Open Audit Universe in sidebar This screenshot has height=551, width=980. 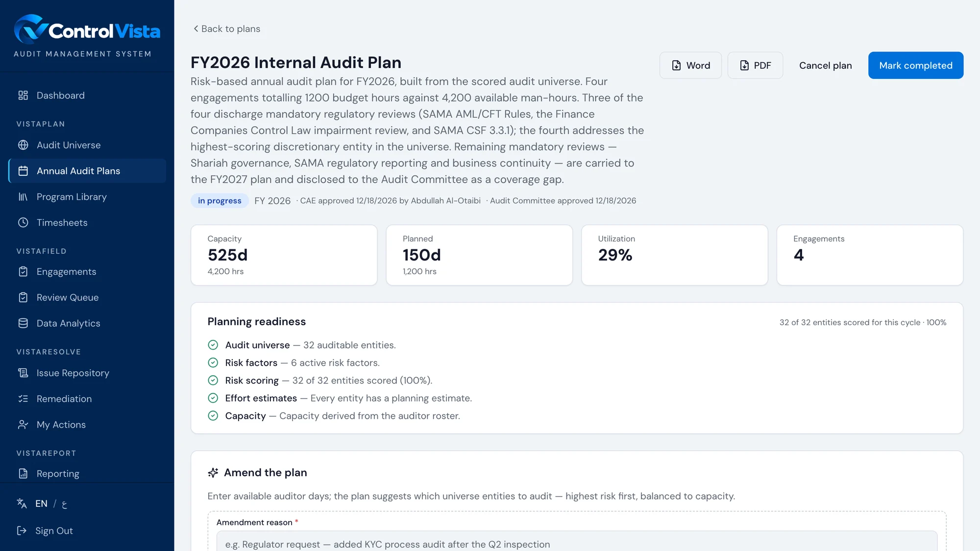[87, 145]
